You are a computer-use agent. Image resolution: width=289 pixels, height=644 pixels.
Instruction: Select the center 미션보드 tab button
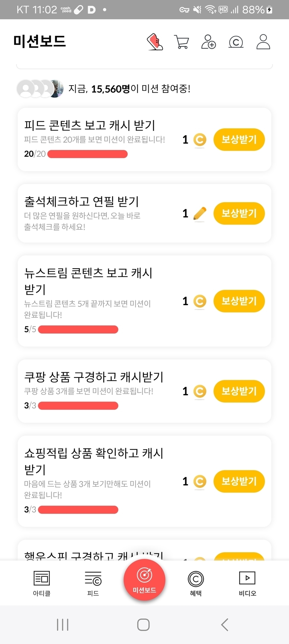(144, 580)
